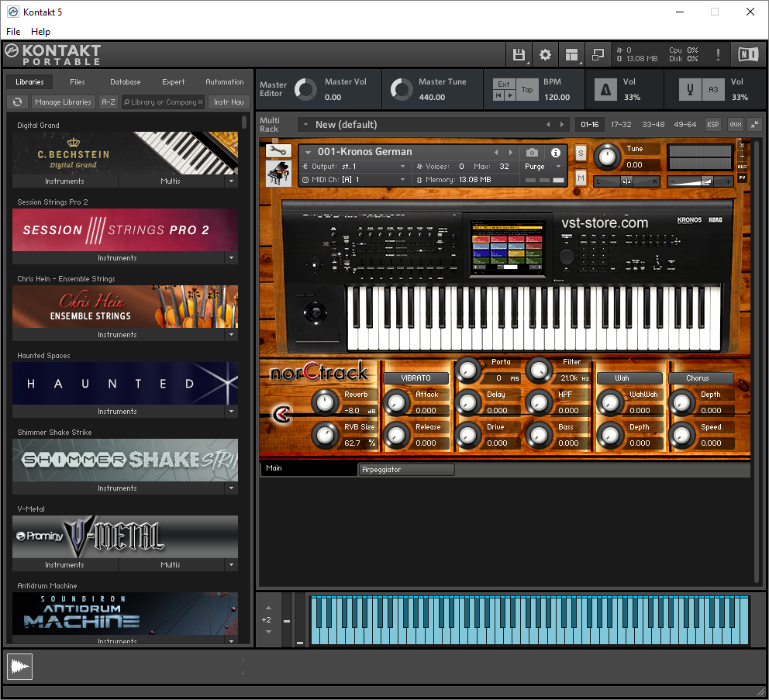Go to next multi rack preset
769x700 pixels.
pyautogui.click(x=561, y=125)
